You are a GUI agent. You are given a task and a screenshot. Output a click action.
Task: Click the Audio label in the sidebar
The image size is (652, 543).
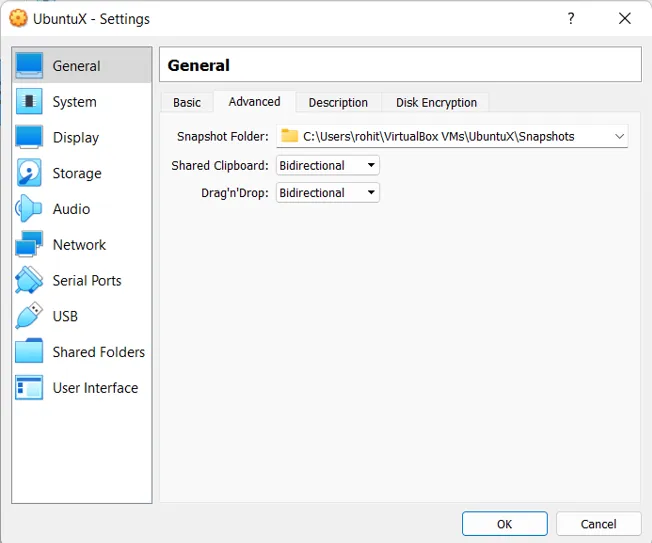tap(71, 209)
